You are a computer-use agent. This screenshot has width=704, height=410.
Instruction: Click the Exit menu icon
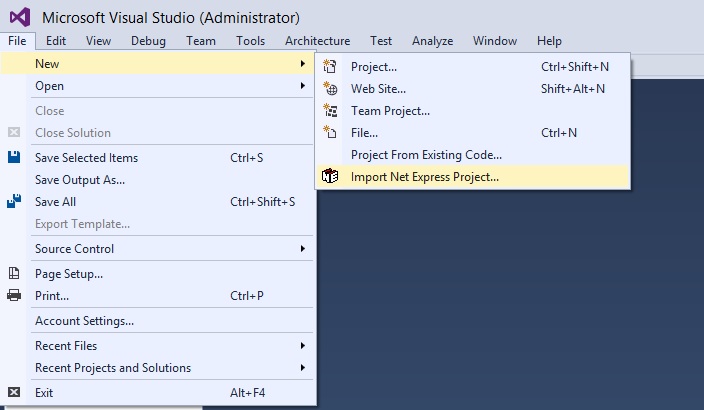click(x=14, y=392)
